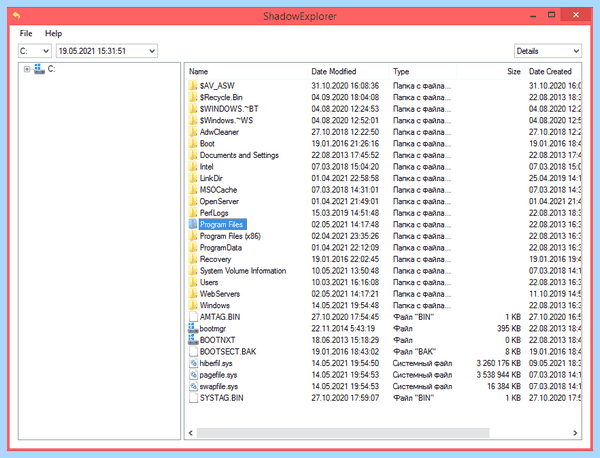Click the PerfLogs folder icon
600x458 pixels.
coord(193,213)
